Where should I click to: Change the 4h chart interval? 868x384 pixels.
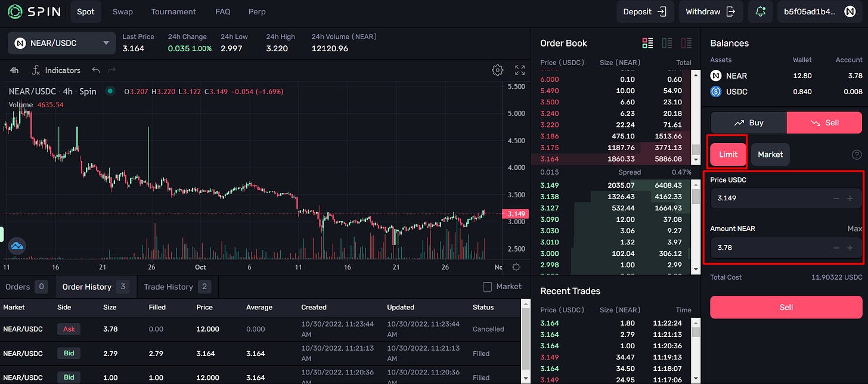[14, 70]
